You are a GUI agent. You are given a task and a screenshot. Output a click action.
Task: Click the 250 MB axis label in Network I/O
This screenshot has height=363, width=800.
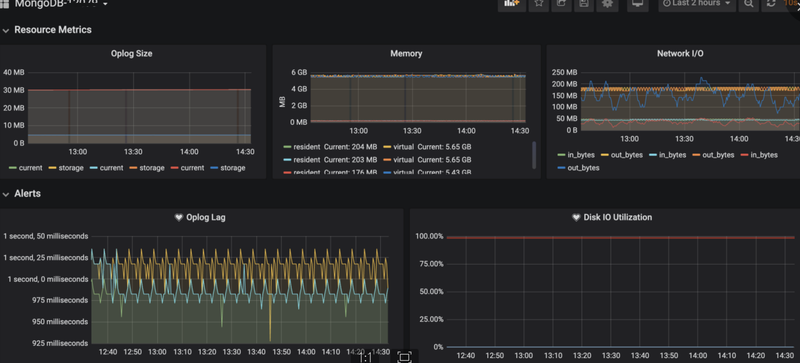pyautogui.click(x=565, y=72)
